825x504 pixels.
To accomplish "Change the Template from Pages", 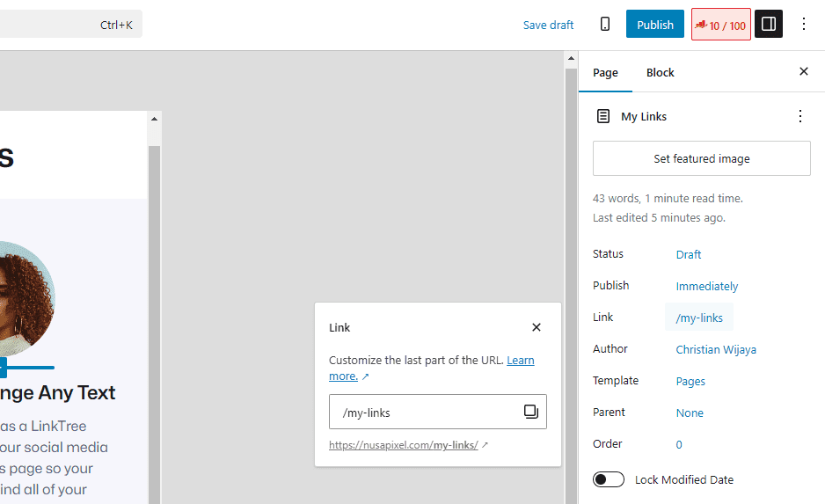I will [690, 381].
